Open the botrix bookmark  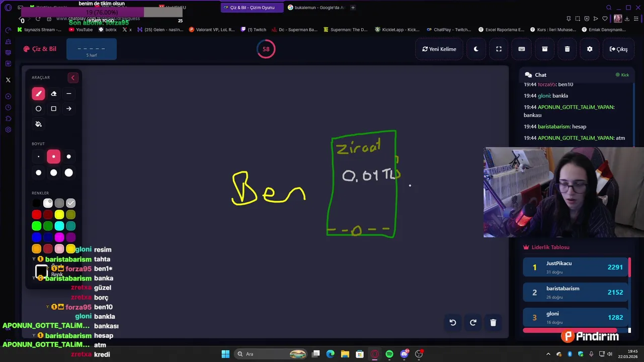[108, 30]
